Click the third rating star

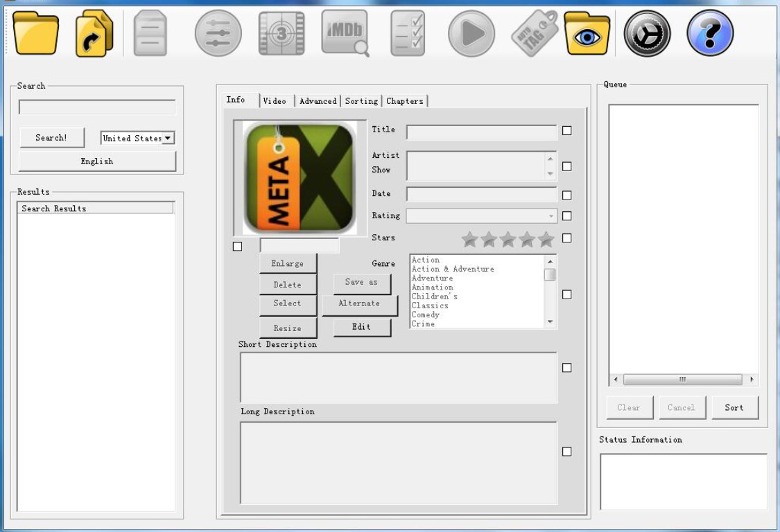pos(508,239)
